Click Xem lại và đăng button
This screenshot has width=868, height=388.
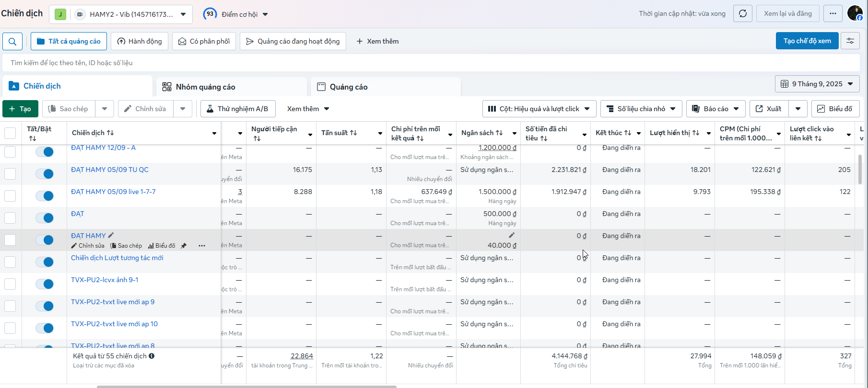(788, 13)
